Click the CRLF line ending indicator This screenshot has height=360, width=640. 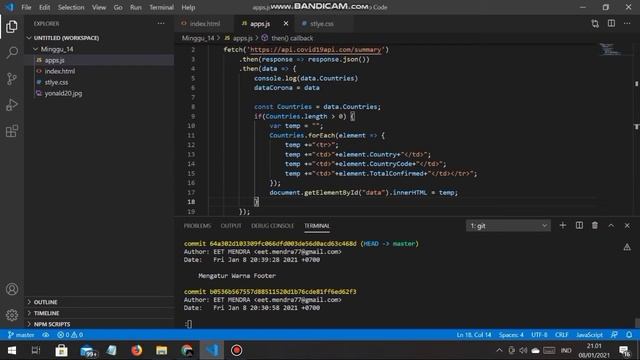pos(562,335)
